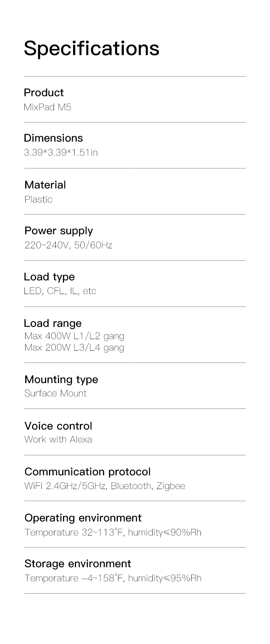Select the 3.39*3.39*1.51in dimensions value
Viewport: 270px width, 644px height.
click(x=61, y=152)
